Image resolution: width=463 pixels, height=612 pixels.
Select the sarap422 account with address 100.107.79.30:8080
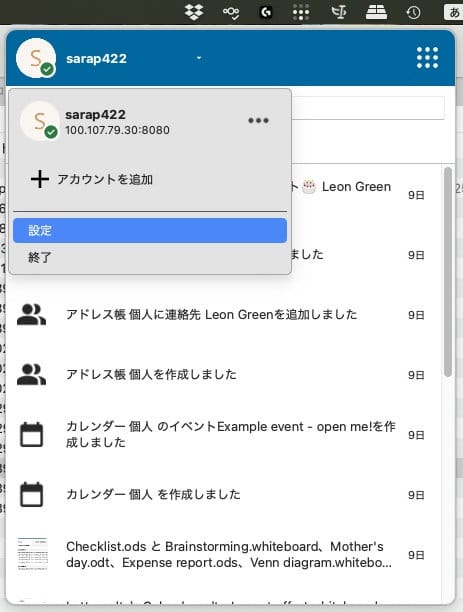click(x=150, y=122)
